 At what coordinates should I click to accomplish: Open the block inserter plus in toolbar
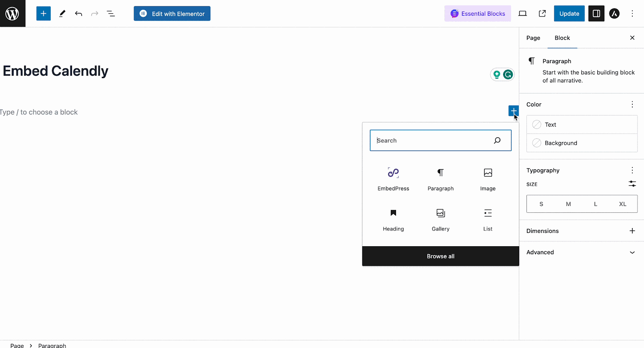pos(43,13)
